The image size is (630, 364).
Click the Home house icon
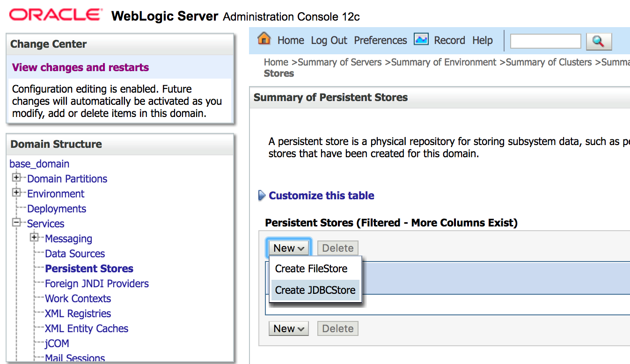(x=264, y=39)
